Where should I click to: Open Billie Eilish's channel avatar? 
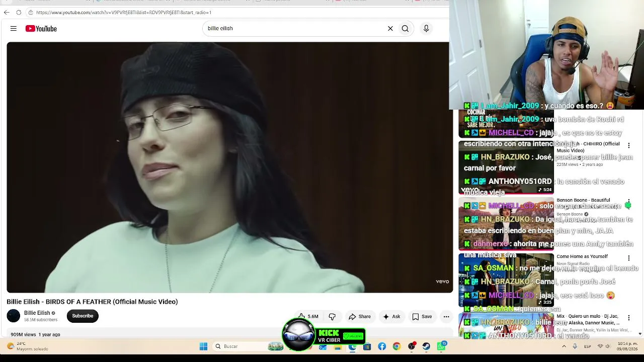click(x=14, y=316)
